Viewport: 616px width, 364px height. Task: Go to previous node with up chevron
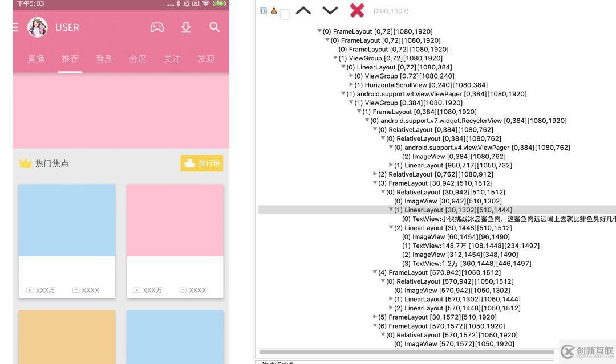point(303,11)
